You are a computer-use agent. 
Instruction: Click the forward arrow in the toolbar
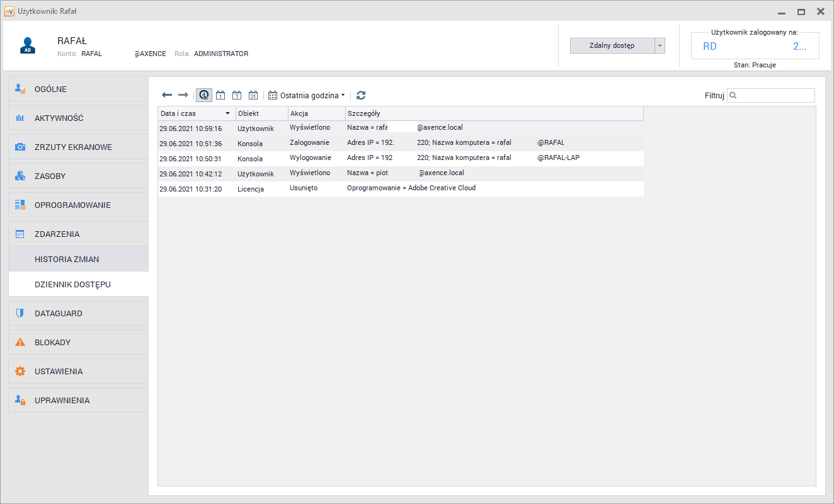point(183,95)
